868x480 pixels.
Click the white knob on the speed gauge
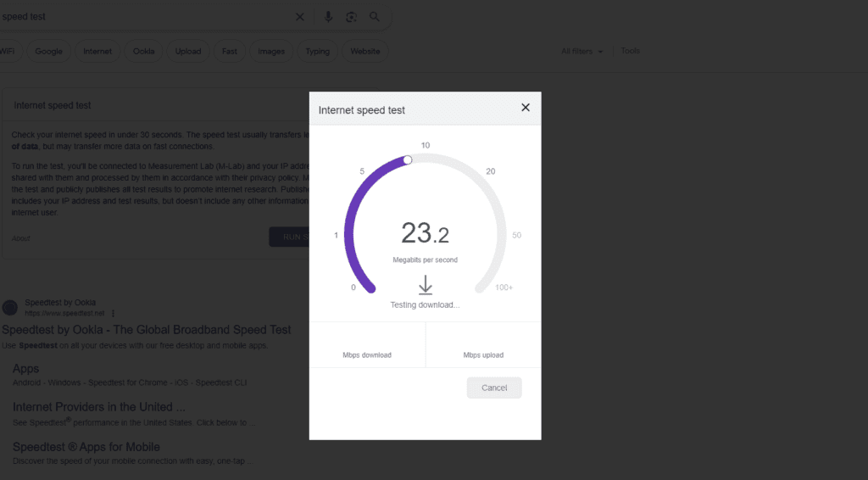click(x=408, y=159)
